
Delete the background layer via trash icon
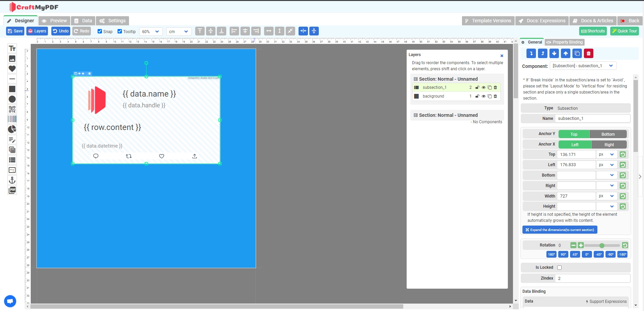[495, 96]
